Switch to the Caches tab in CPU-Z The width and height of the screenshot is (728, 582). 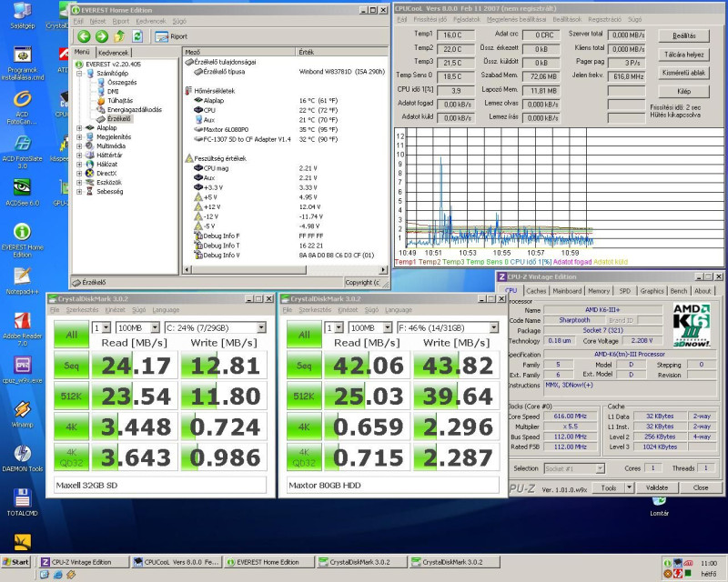[536, 291]
